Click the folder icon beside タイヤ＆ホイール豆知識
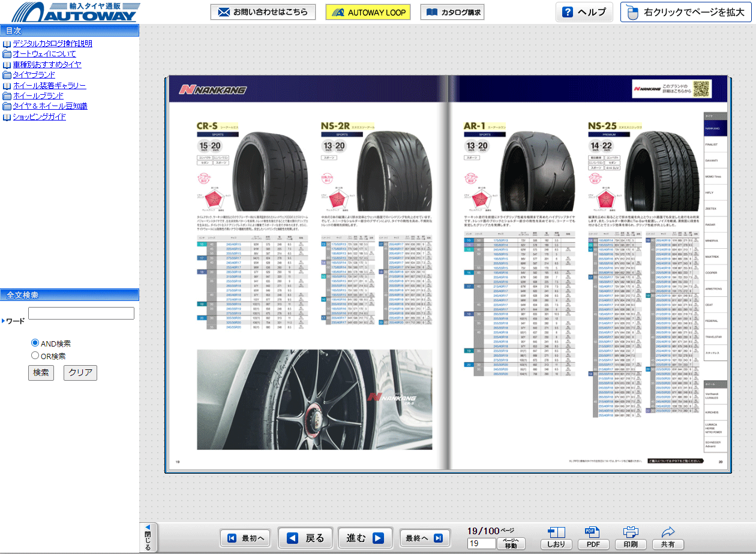This screenshot has height=554, width=756. click(7, 106)
